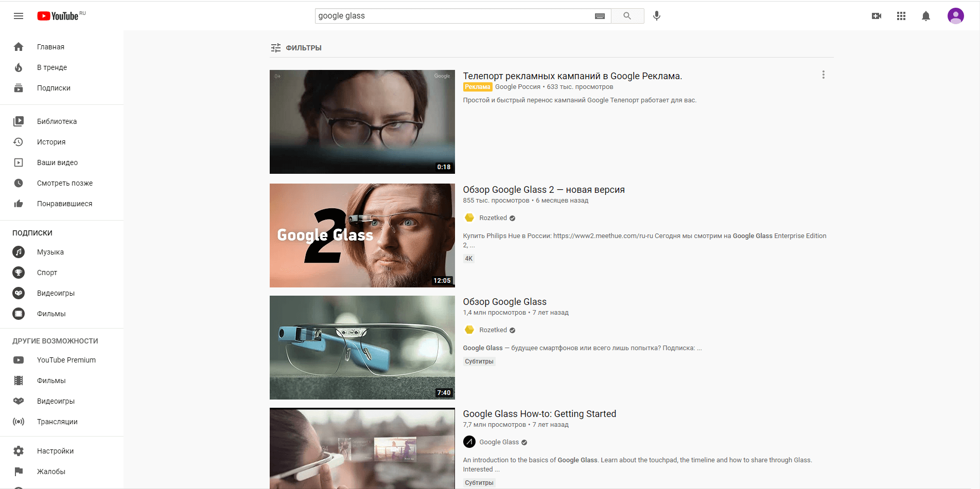This screenshot has height=489, width=980.
Task: Play the 12:05 Google Glass 2 thumbnail
Action: point(362,236)
